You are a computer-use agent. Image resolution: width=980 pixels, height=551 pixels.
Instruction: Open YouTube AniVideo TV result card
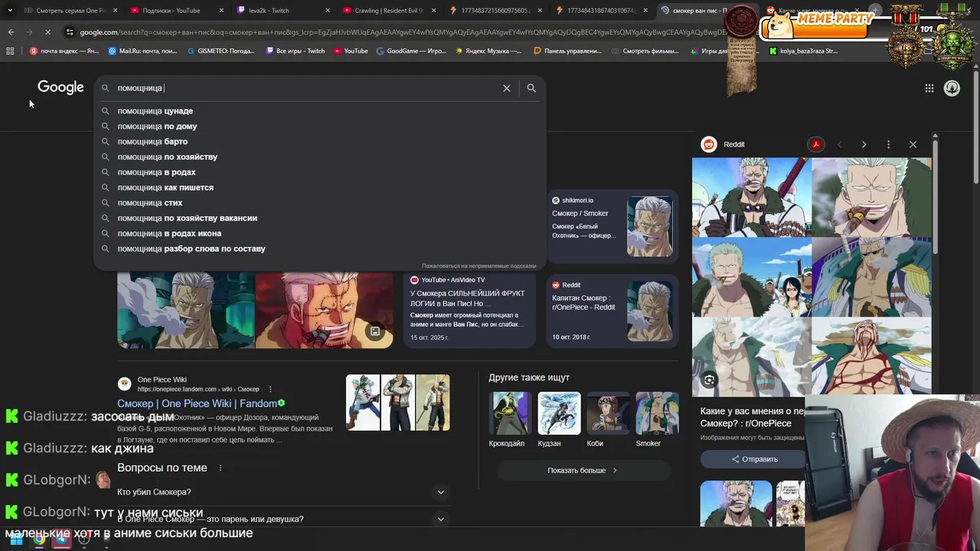point(469,310)
